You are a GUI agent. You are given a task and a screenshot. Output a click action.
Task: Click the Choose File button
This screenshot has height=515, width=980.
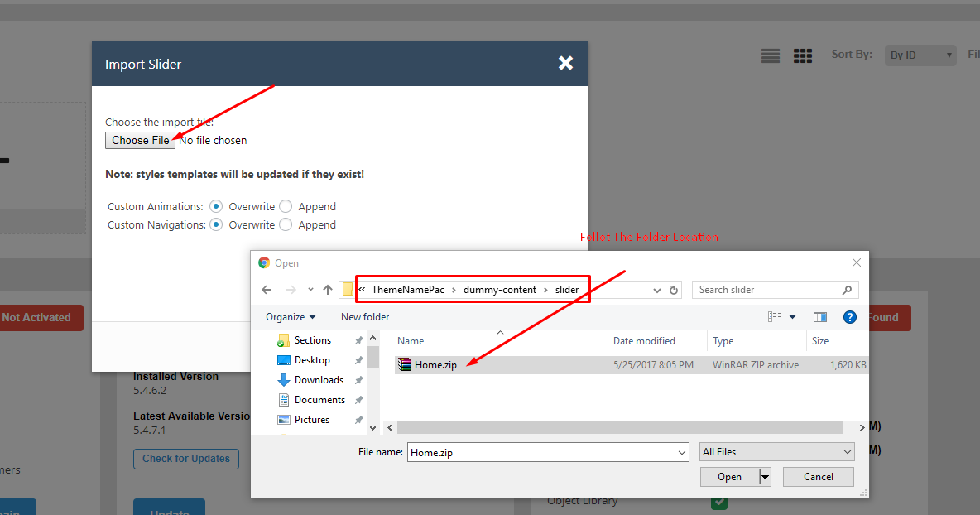click(141, 140)
